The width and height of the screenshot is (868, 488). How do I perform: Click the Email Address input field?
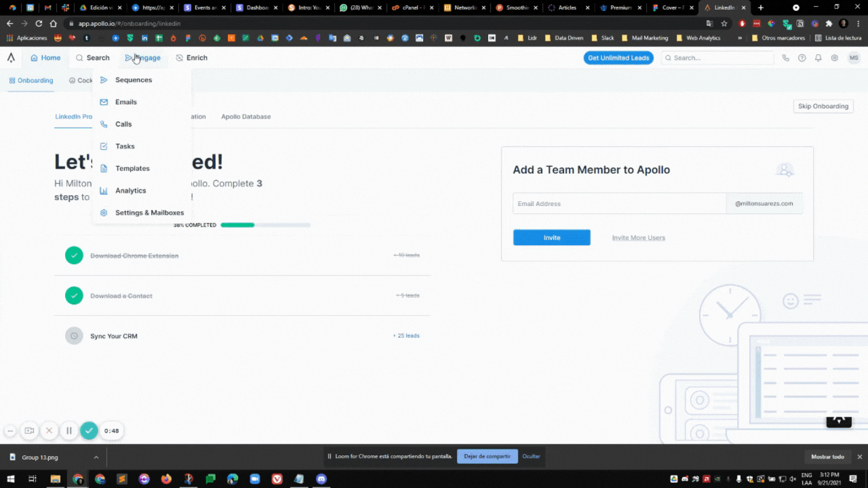[x=619, y=204]
